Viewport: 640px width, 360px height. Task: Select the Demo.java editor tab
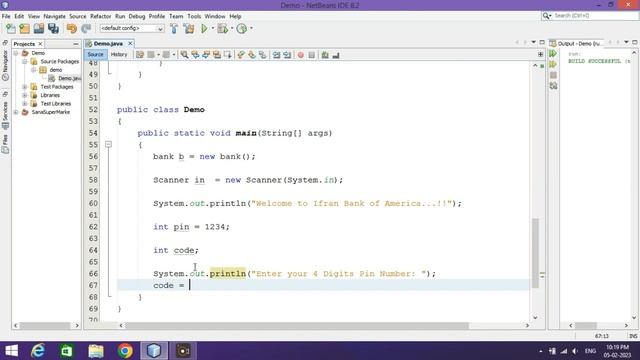pyautogui.click(x=108, y=43)
